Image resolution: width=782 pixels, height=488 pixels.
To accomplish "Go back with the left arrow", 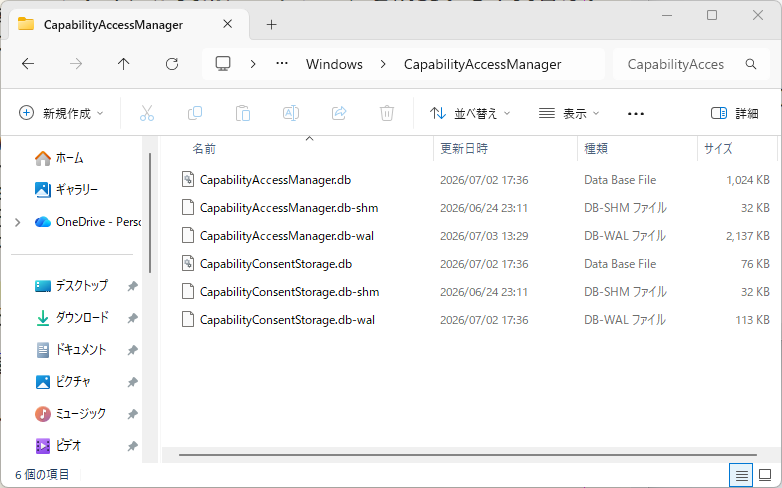I will (x=28, y=64).
